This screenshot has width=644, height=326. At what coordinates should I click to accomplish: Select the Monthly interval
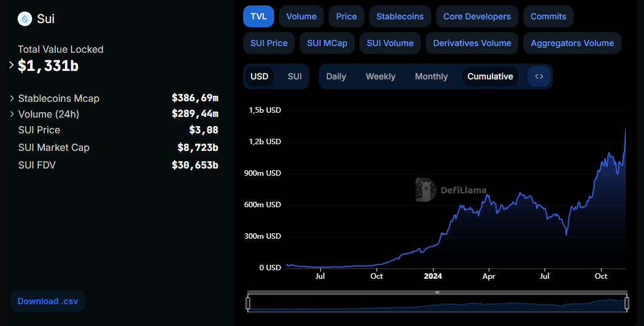(431, 76)
